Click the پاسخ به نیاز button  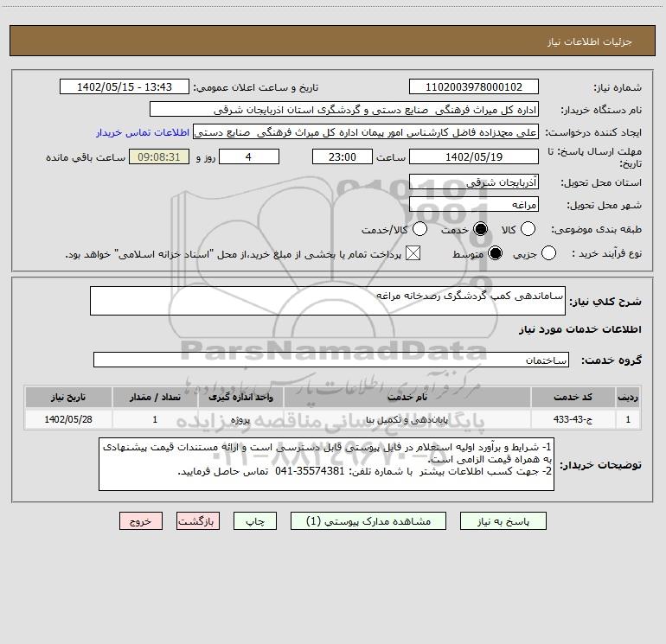[503, 521]
